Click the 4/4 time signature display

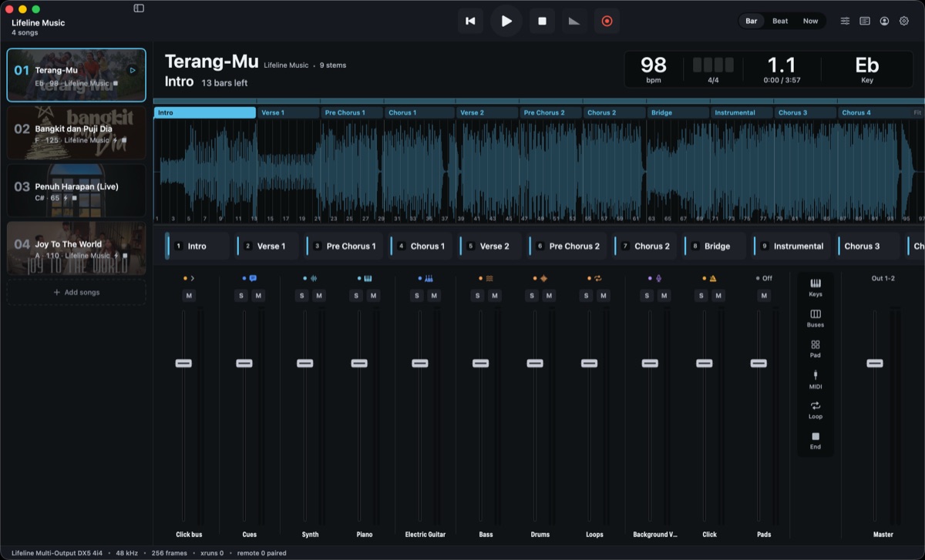(x=713, y=69)
